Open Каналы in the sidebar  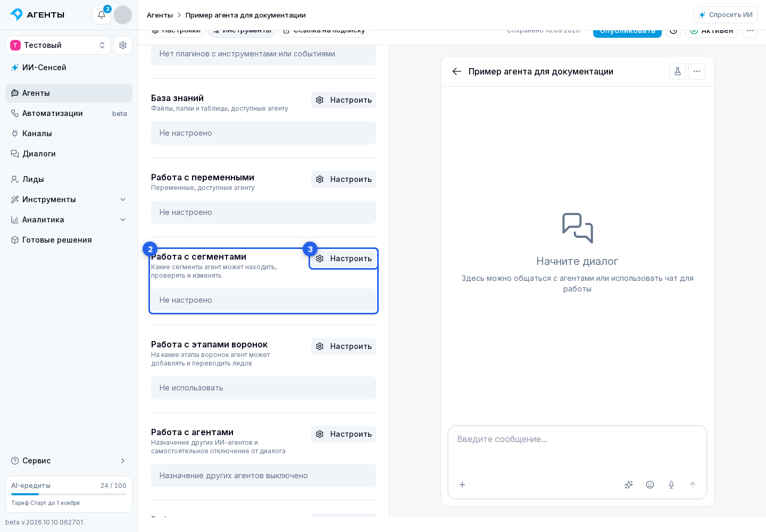(69, 134)
